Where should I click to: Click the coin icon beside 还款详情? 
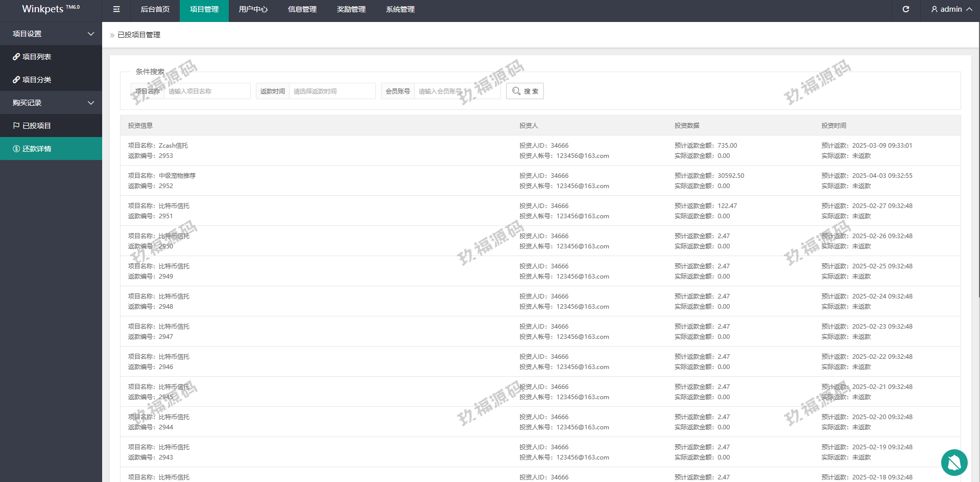tap(16, 149)
